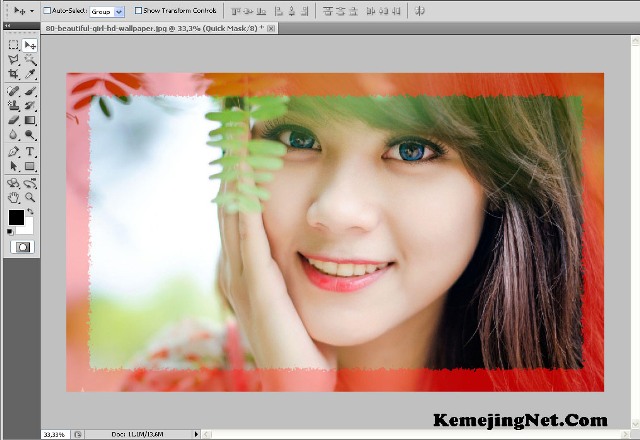This screenshot has width=640, height=440.
Task: Select the Eyedropper tool
Action: (x=30, y=74)
